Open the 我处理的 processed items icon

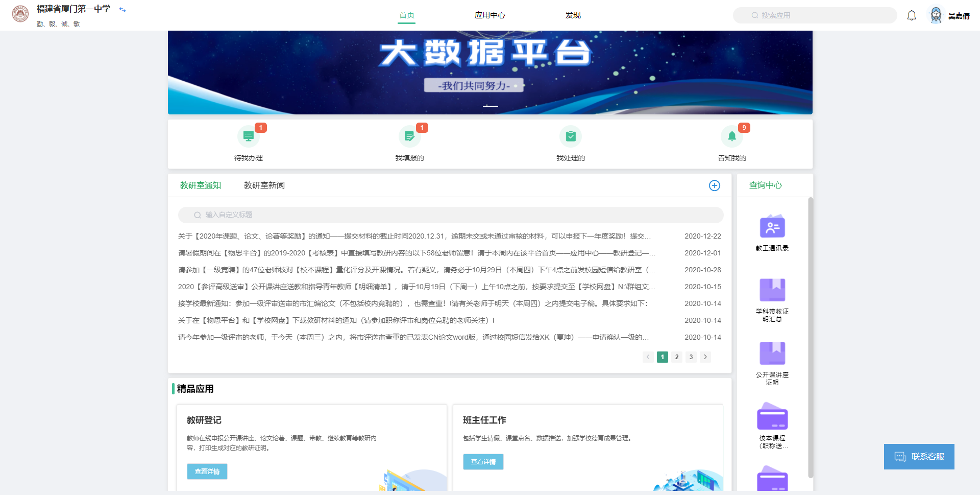pyautogui.click(x=570, y=136)
